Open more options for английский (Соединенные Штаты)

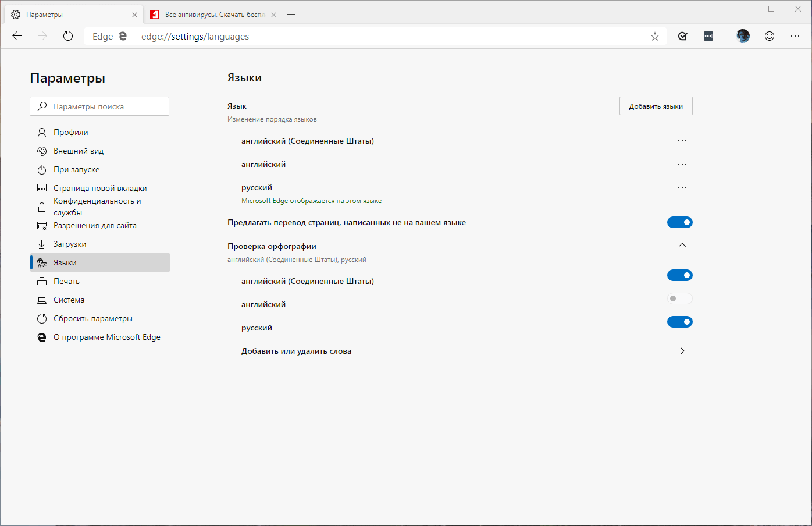point(682,141)
